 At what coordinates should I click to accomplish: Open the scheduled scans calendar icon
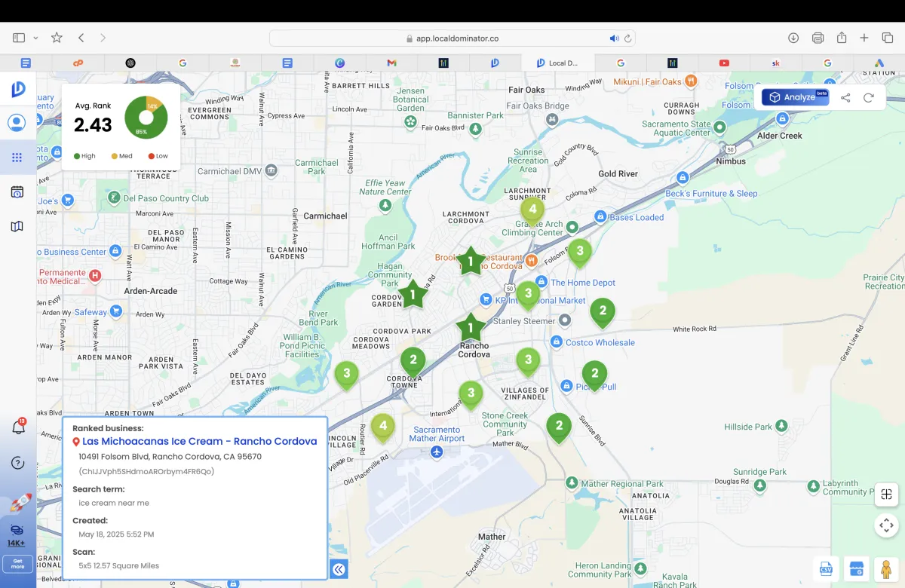[x=17, y=192]
